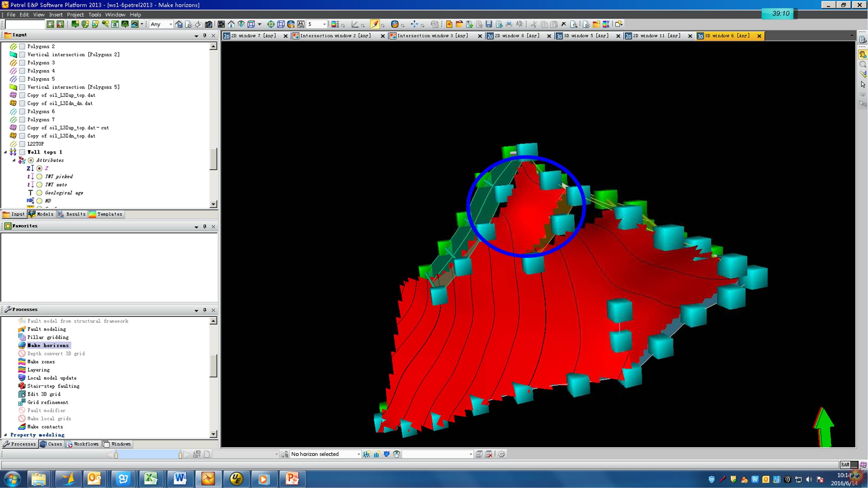Click the print preview magnifier page icon
This screenshot has width=868, height=488.
coord(573,24)
